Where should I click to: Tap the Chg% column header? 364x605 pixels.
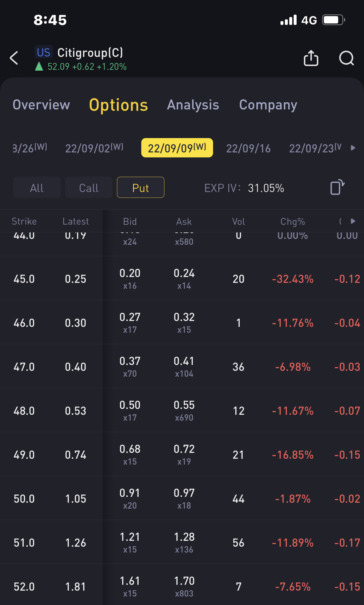click(292, 222)
